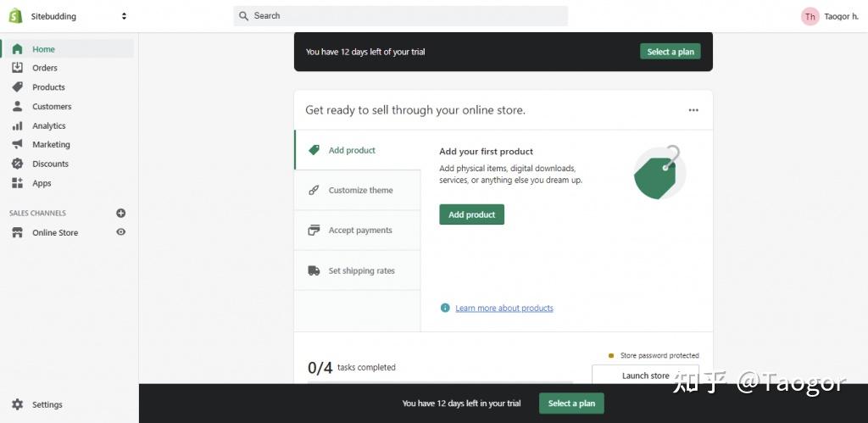
Task: Click the Launch store button
Action: 645,376
